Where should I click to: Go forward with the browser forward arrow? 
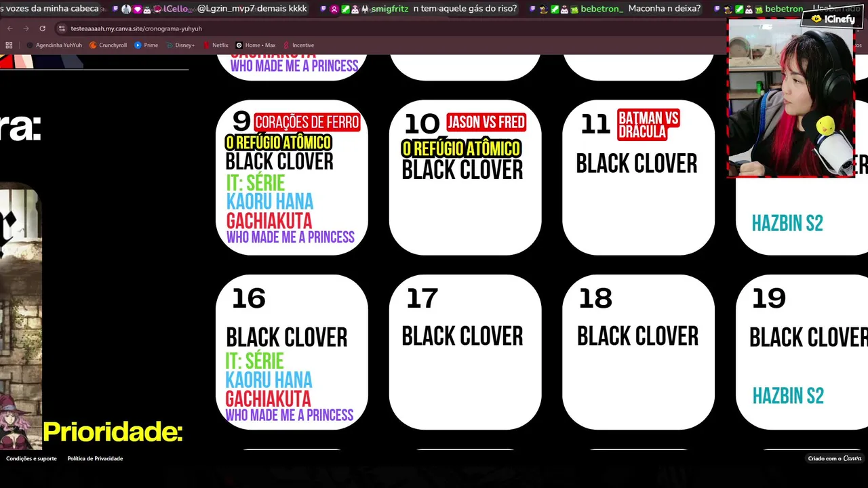pos(26,28)
